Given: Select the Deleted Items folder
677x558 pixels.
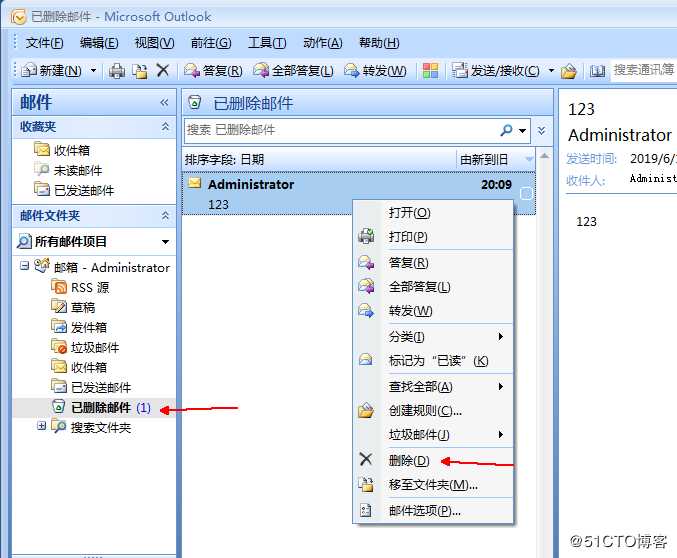Looking at the screenshot, I should (101, 407).
